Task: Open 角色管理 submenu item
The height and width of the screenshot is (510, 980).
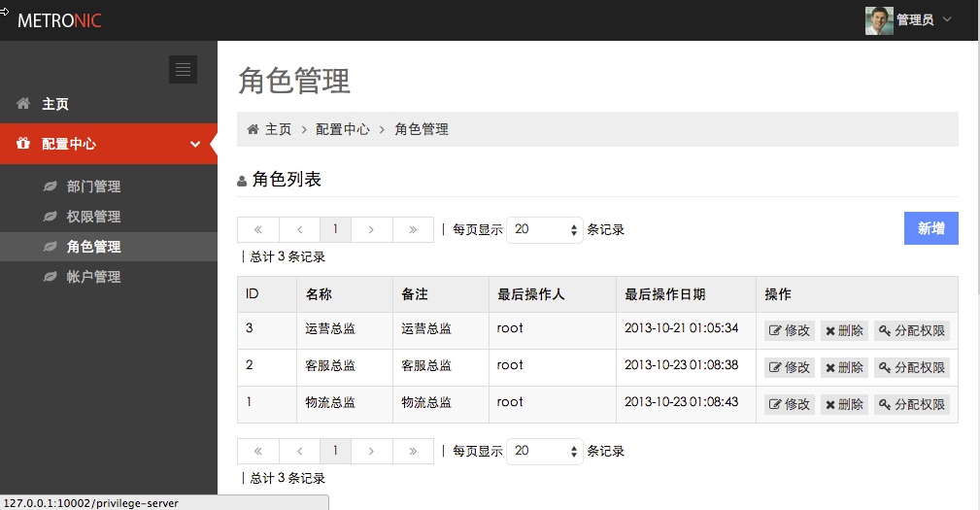Action: tap(109, 246)
